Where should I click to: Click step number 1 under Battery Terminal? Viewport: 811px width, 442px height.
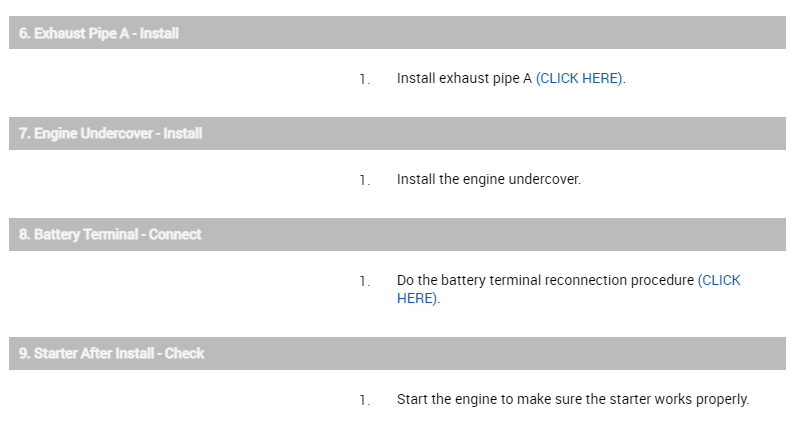pos(364,281)
